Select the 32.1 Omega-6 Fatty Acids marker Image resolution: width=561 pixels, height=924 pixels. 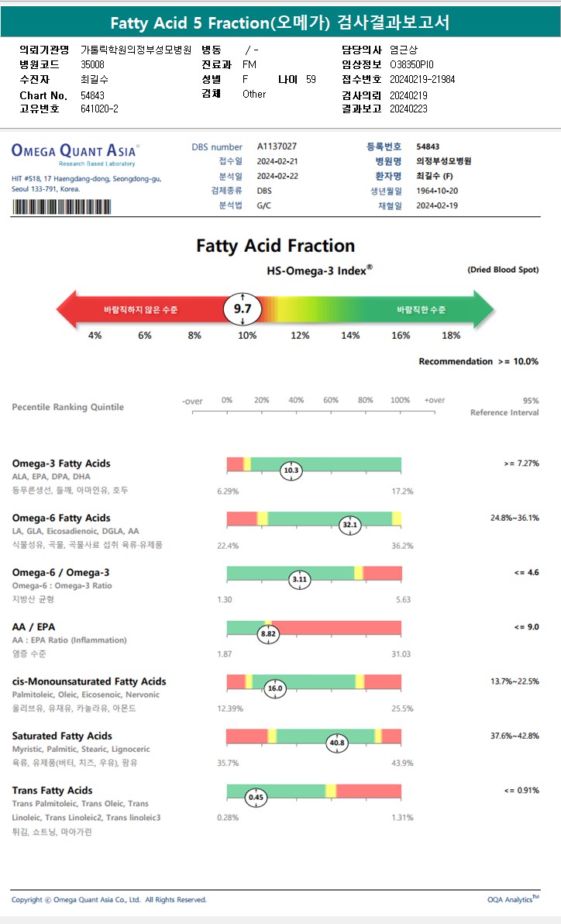tap(350, 525)
